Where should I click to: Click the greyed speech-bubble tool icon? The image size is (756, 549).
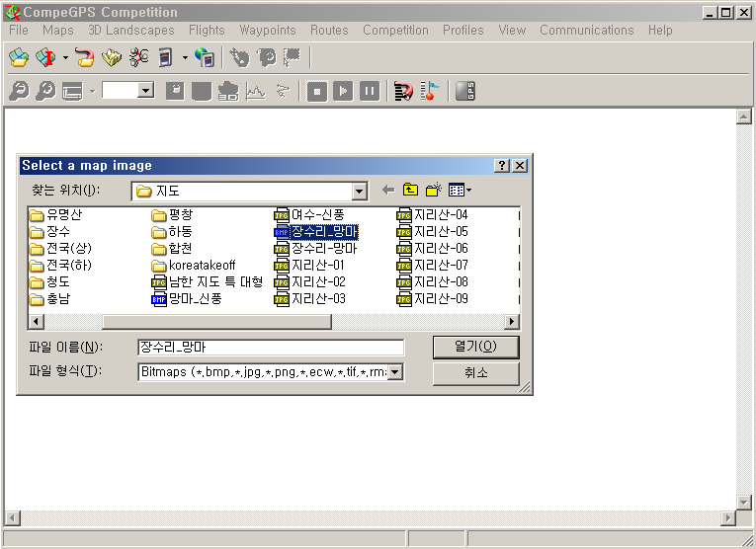266,58
